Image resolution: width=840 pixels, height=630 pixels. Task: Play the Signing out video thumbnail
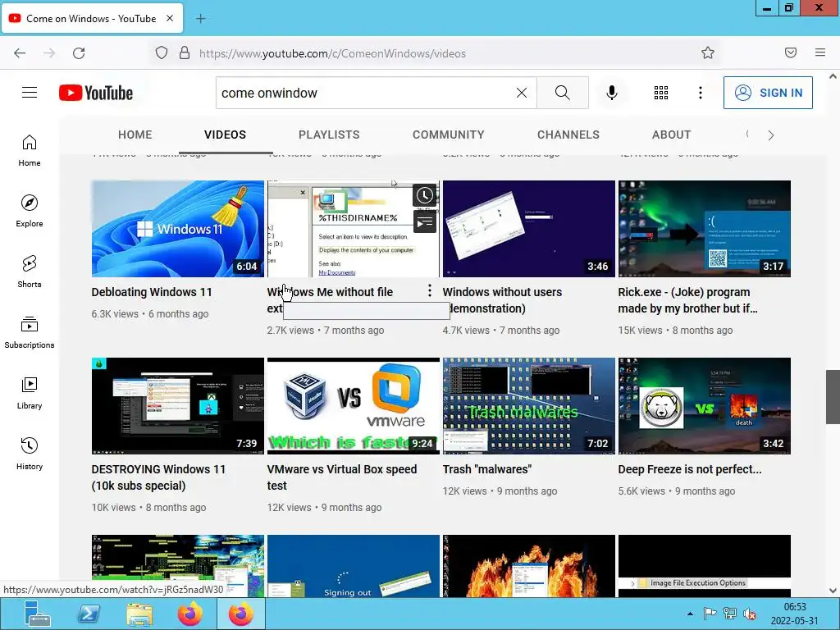click(354, 566)
